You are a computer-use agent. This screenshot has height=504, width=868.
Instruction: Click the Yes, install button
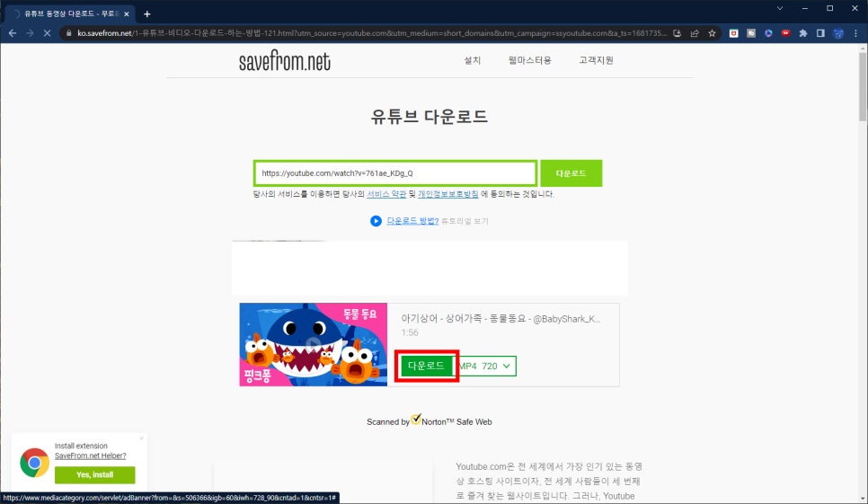pyautogui.click(x=94, y=474)
